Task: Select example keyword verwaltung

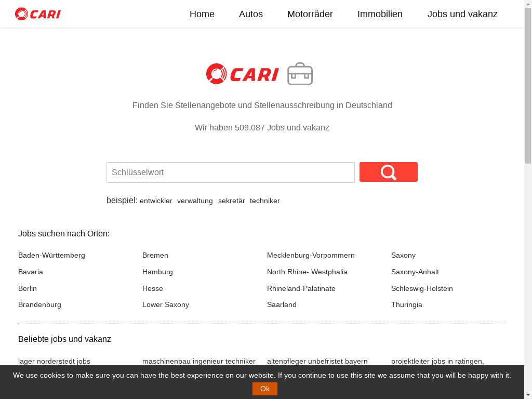Action: (195, 201)
